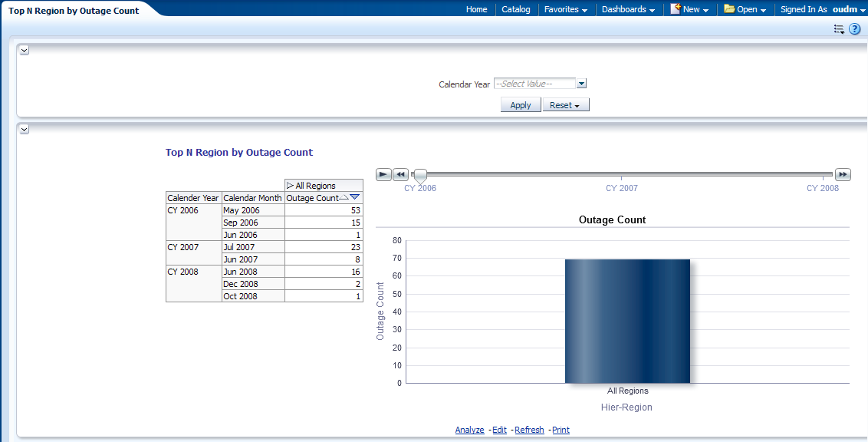The height and width of the screenshot is (442, 868).
Task: Sort Outage Count ascending with hollow triangle
Action: click(344, 198)
